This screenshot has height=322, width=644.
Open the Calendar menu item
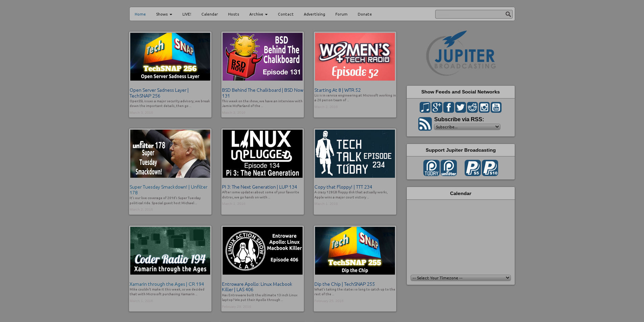[x=209, y=14]
